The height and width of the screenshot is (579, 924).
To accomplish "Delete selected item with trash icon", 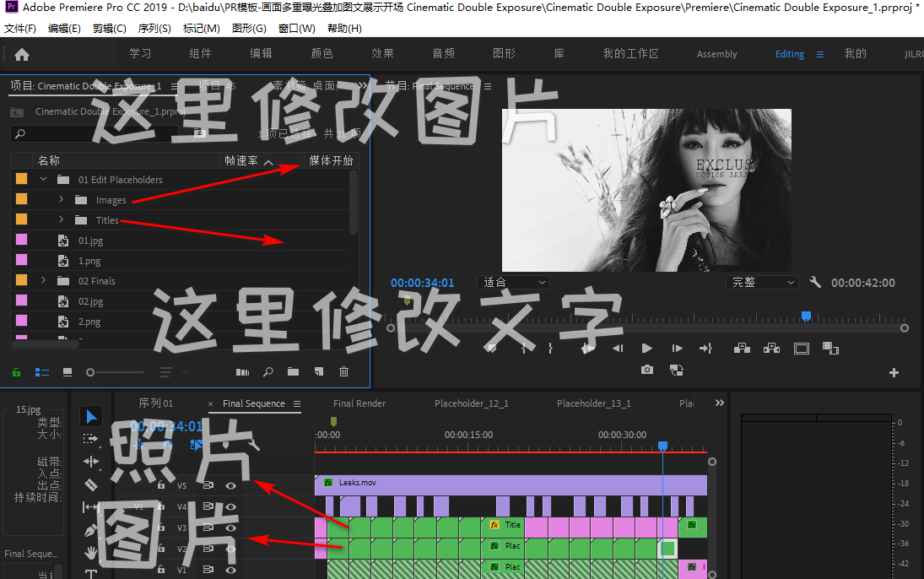I will coord(344,371).
